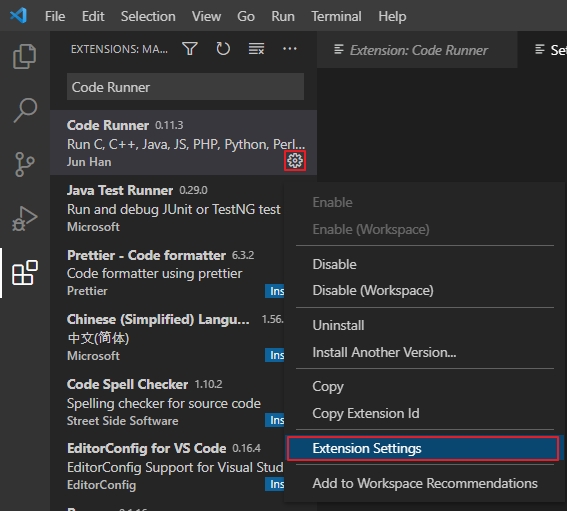Open the Terminal menu

point(336,16)
